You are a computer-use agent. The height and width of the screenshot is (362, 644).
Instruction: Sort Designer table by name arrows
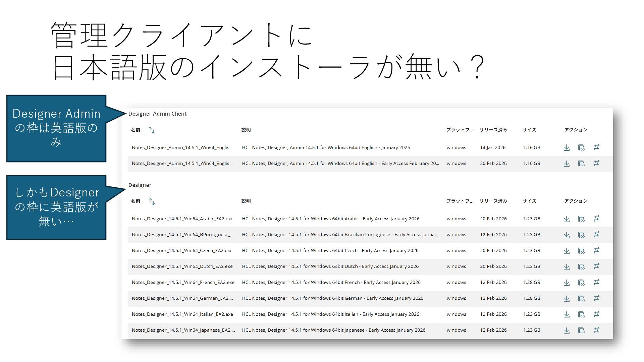(152, 201)
